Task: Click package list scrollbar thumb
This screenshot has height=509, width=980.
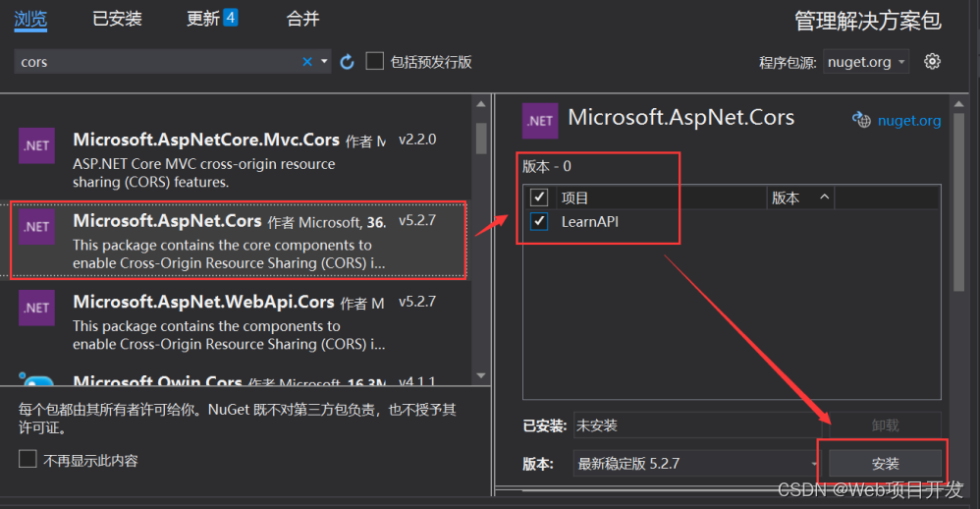Action: (480, 139)
